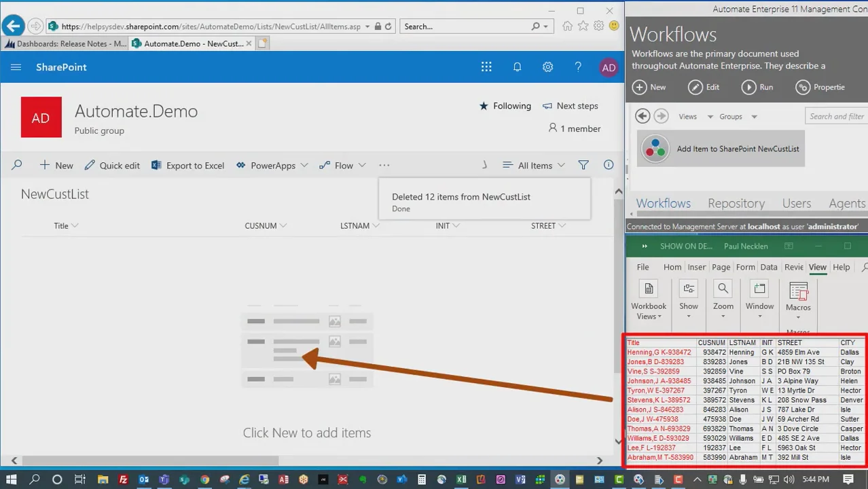Click the Automate workflow New button
This screenshot has width=868, height=489.
[x=649, y=87]
